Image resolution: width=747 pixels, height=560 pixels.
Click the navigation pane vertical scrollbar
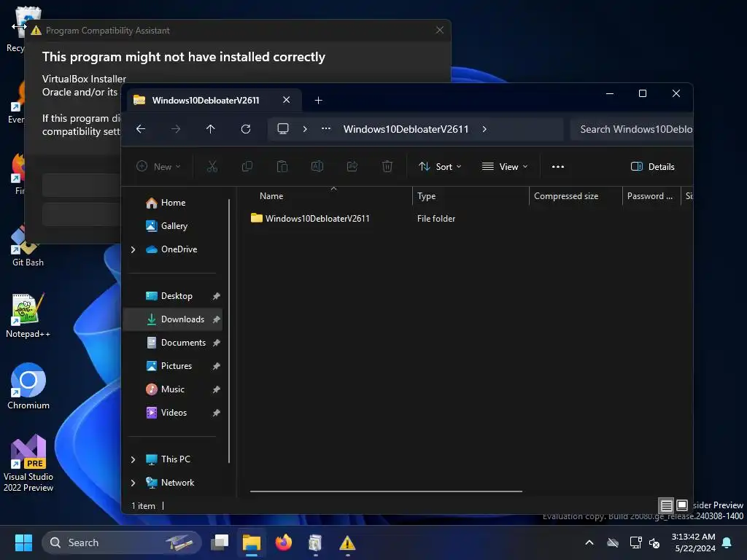(229, 332)
